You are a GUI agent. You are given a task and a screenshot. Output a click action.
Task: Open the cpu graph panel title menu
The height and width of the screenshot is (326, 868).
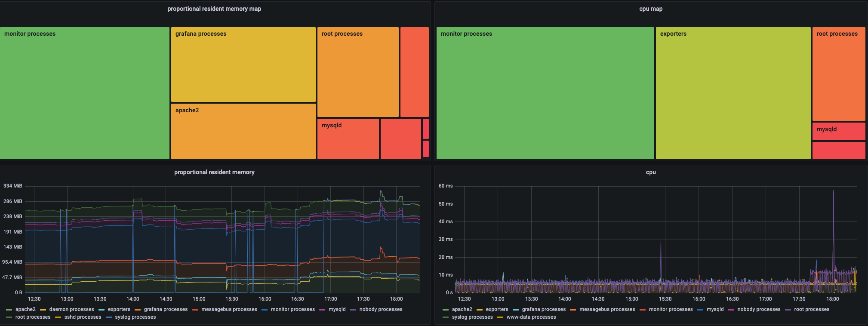651,172
